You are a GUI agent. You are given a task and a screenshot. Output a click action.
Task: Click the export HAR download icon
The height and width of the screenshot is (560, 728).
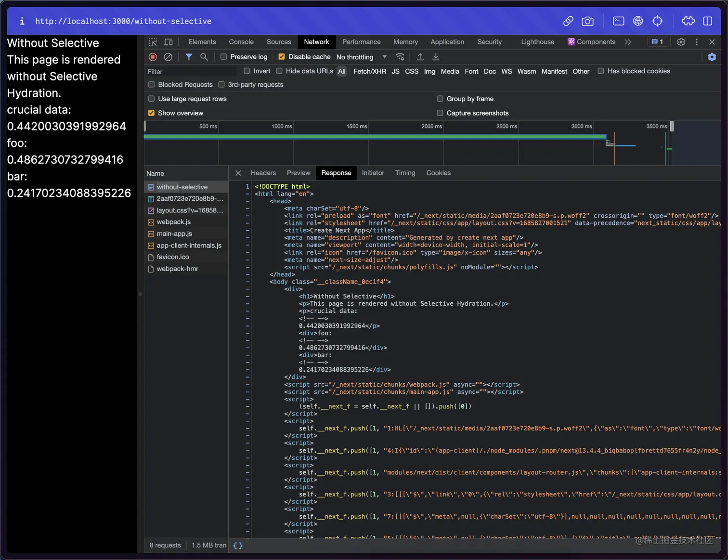tap(436, 57)
